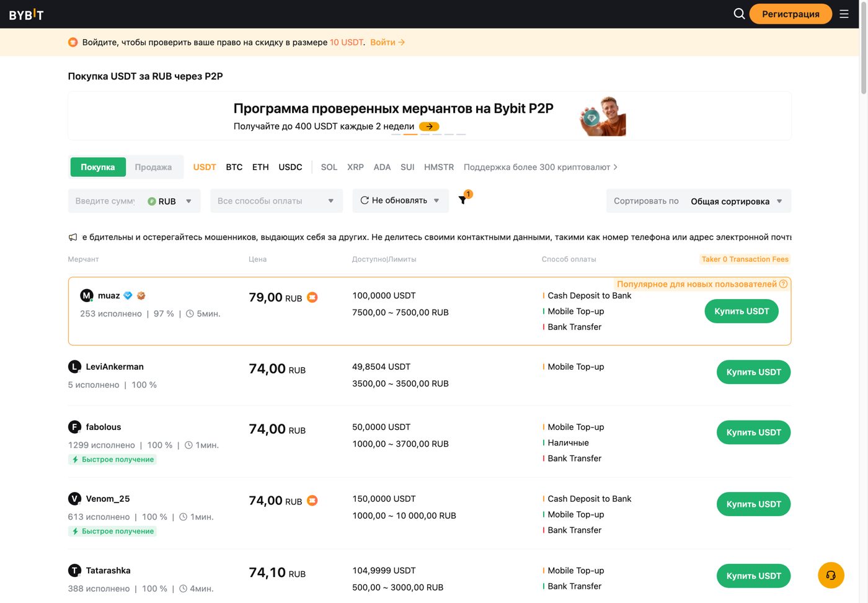Open the Venom_25 merchant name link
This screenshot has width=868, height=603.
(108, 499)
